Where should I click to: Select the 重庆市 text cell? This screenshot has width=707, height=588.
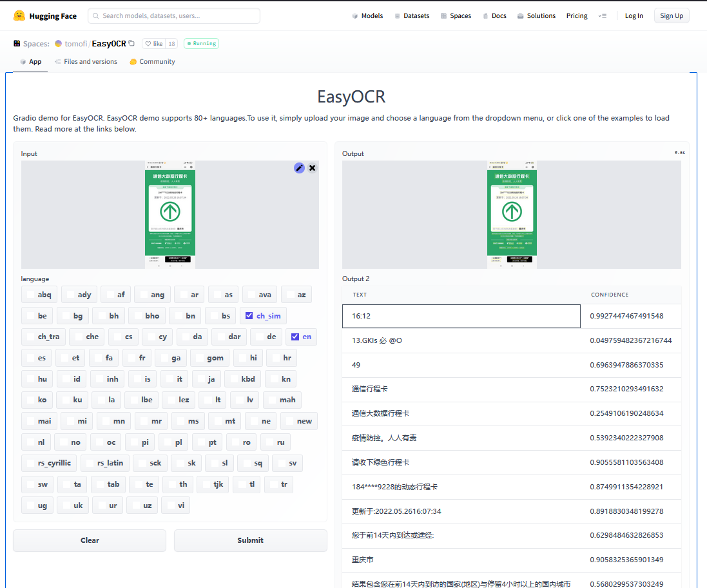click(461, 560)
